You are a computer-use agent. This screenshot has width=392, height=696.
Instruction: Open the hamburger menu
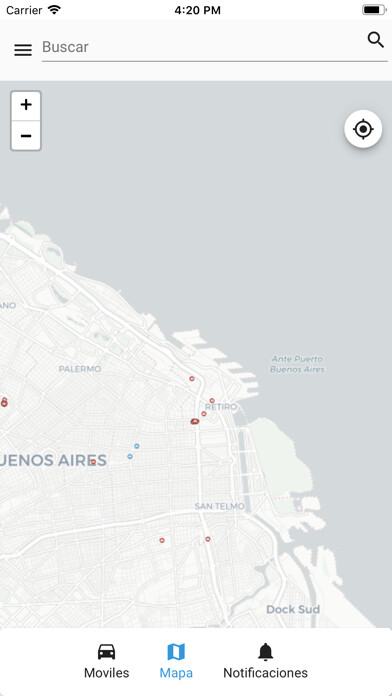click(x=23, y=50)
